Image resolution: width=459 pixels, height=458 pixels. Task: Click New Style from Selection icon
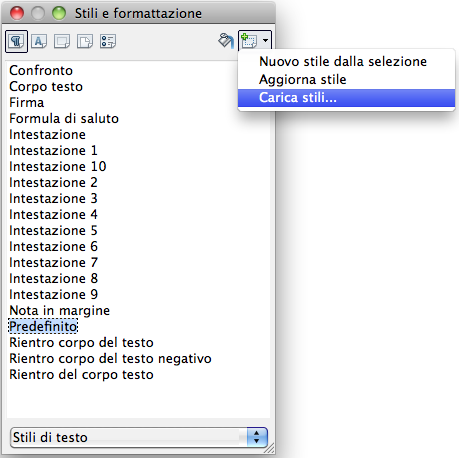(x=249, y=41)
